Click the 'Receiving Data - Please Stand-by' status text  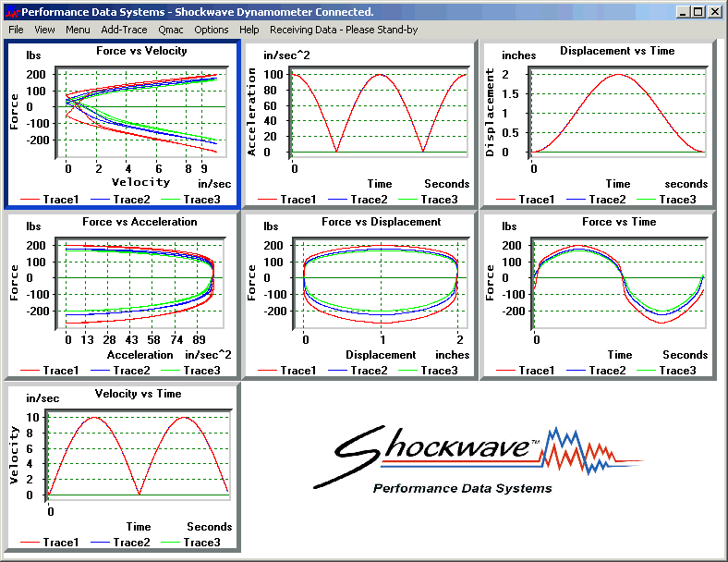(344, 30)
